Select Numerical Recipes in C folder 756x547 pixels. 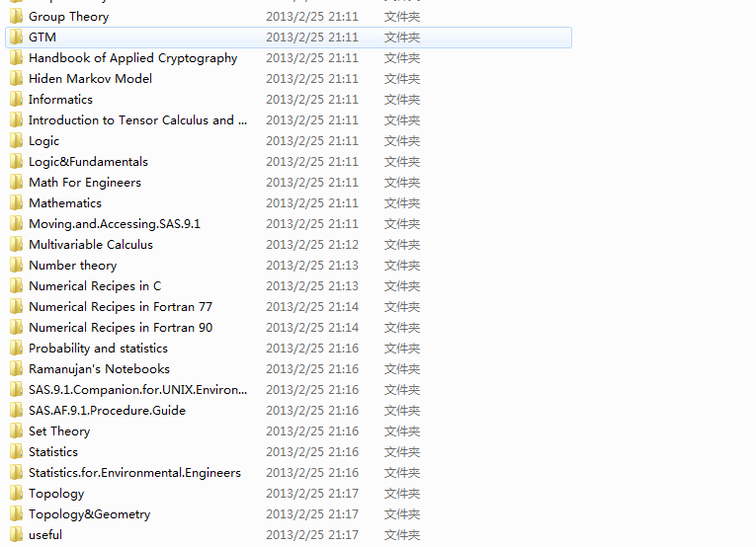95,286
